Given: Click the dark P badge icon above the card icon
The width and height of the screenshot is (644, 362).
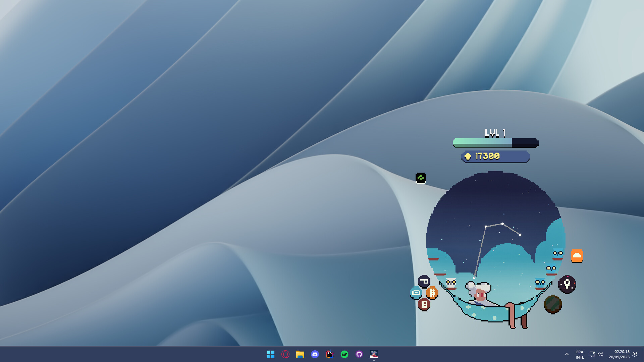Looking at the screenshot, I should [424, 282].
